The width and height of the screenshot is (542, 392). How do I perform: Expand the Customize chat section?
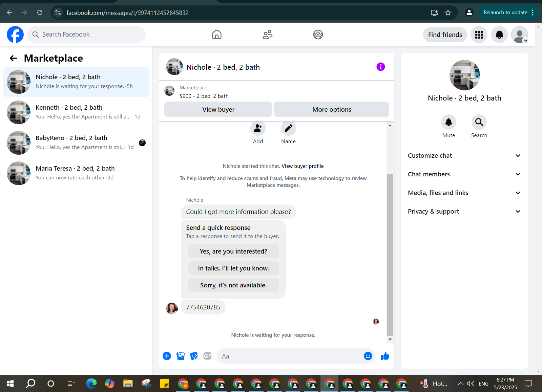pos(464,156)
